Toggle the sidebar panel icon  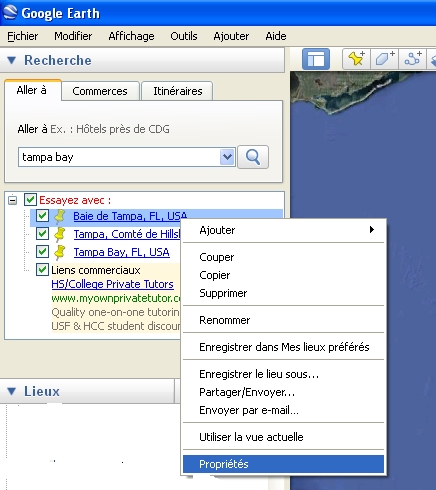315,59
